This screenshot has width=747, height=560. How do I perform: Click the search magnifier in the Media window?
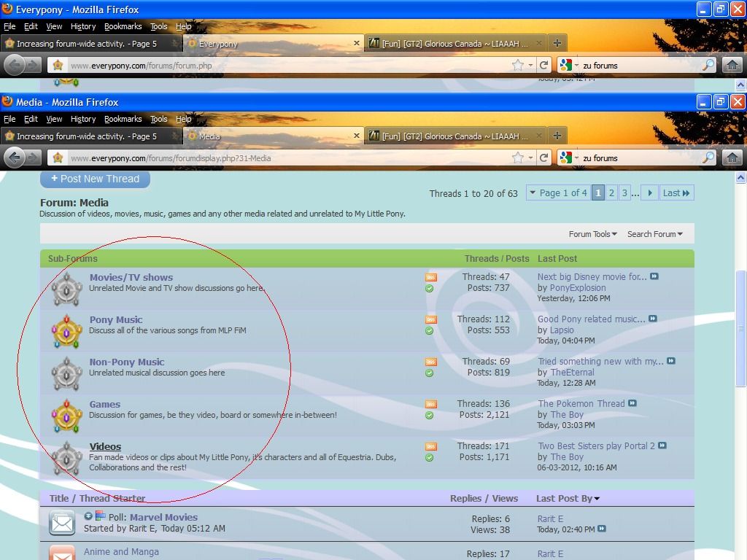pyautogui.click(x=709, y=157)
